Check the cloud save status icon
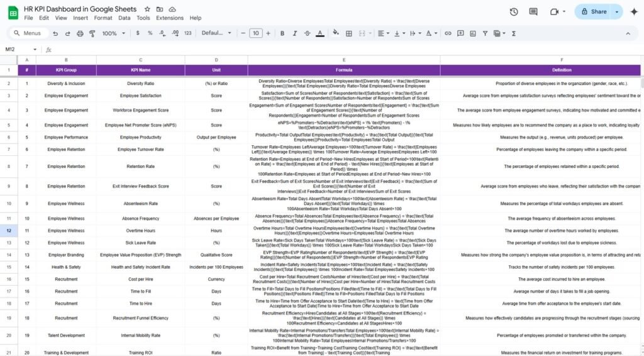644x356 pixels. click(172, 9)
